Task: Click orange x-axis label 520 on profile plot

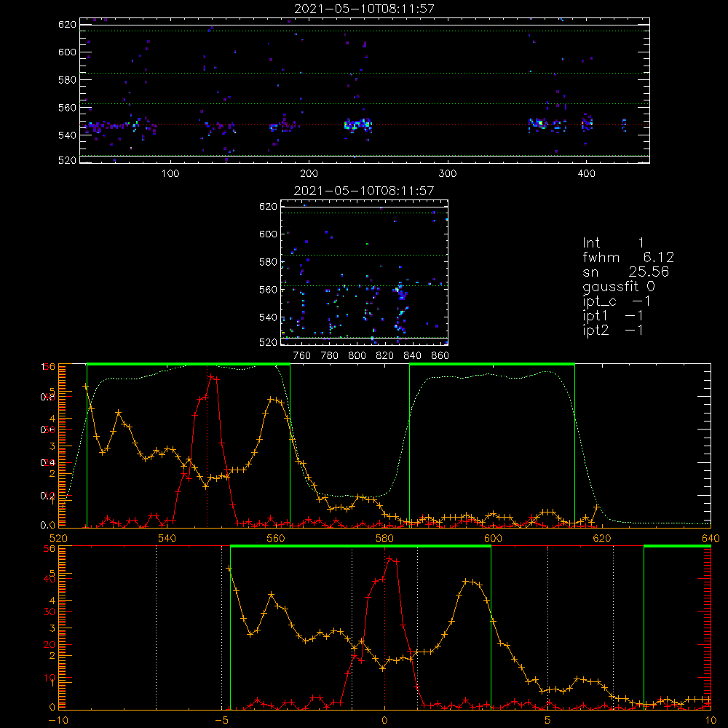Action: [x=58, y=539]
